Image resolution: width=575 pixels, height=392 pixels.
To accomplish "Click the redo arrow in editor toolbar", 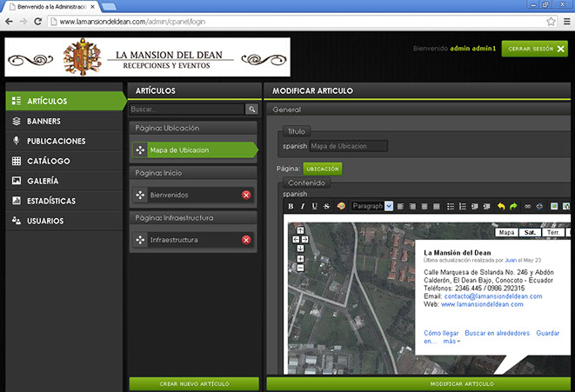I will point(513,206).
